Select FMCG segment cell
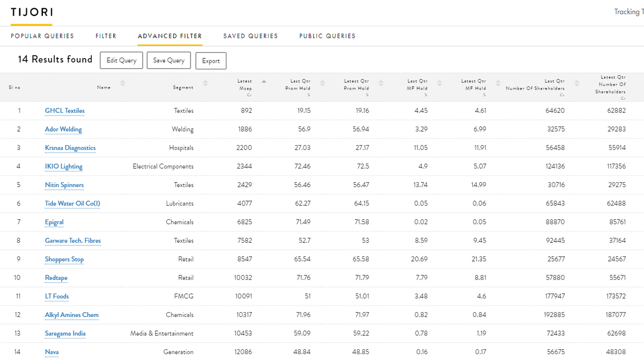The height and width of the screenshot is (360, 644). pos(185,296)
